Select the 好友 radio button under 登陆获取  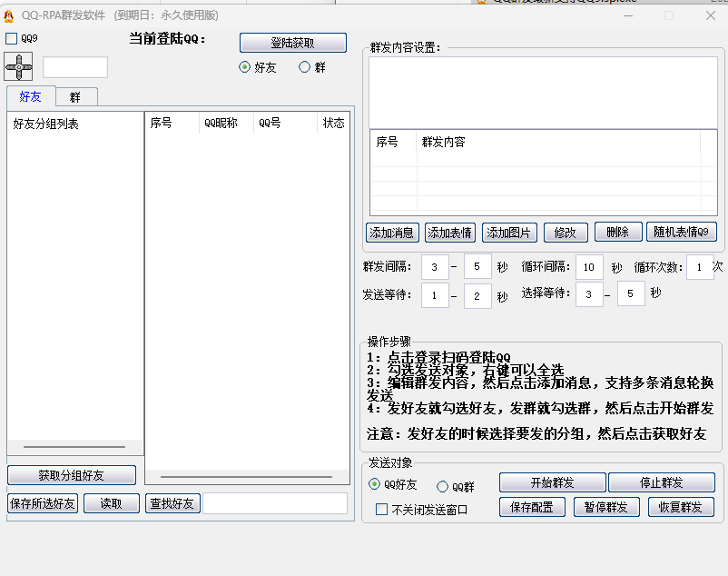pos(244,67)
